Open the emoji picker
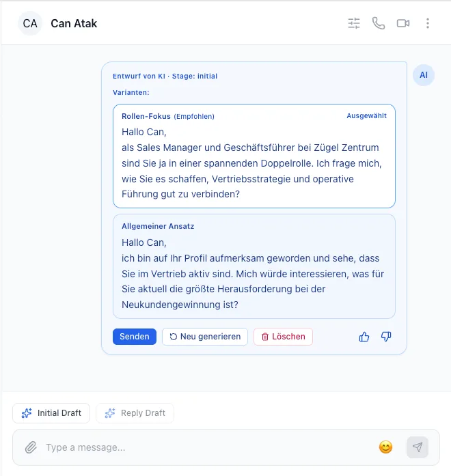This screenshot has height=476, width=451. 385,447
